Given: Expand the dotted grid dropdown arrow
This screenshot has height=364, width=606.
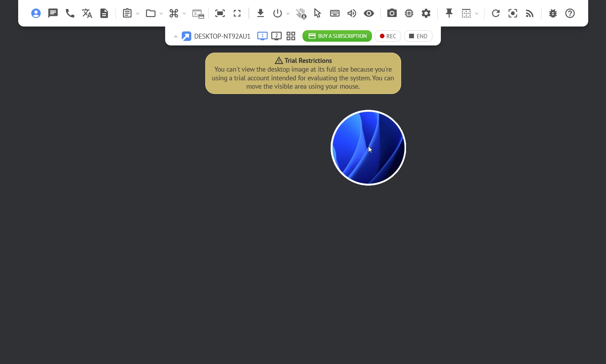Looking at the screenshot, I should 477,14.
